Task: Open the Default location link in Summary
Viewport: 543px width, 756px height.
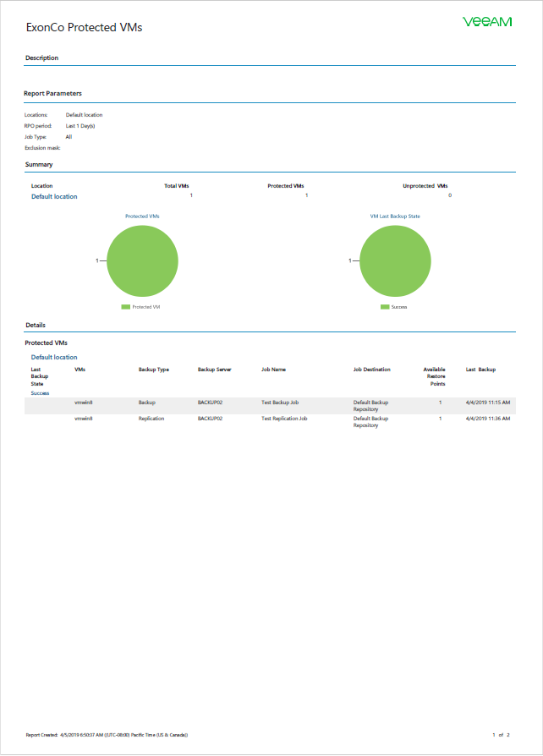Action: pos(54,196)
